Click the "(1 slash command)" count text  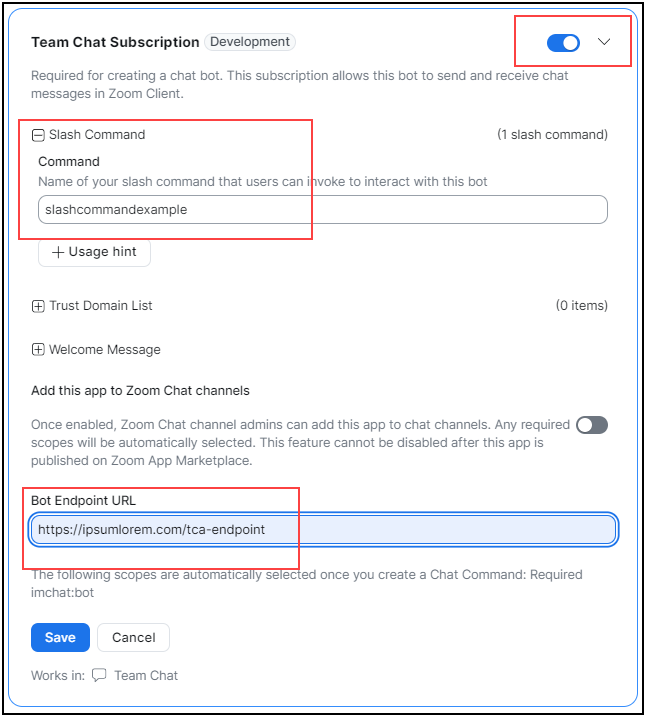point(552,135)
